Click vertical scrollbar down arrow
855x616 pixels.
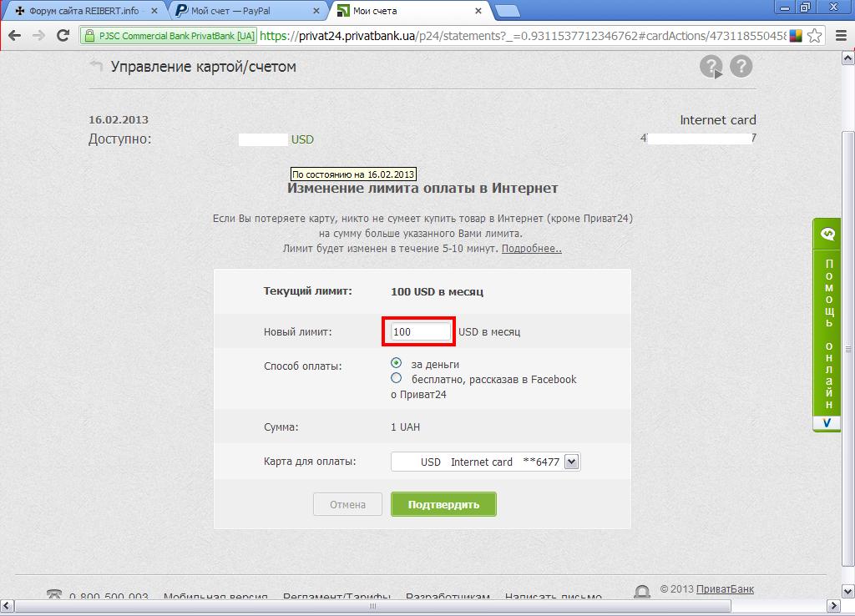[848, 591]
